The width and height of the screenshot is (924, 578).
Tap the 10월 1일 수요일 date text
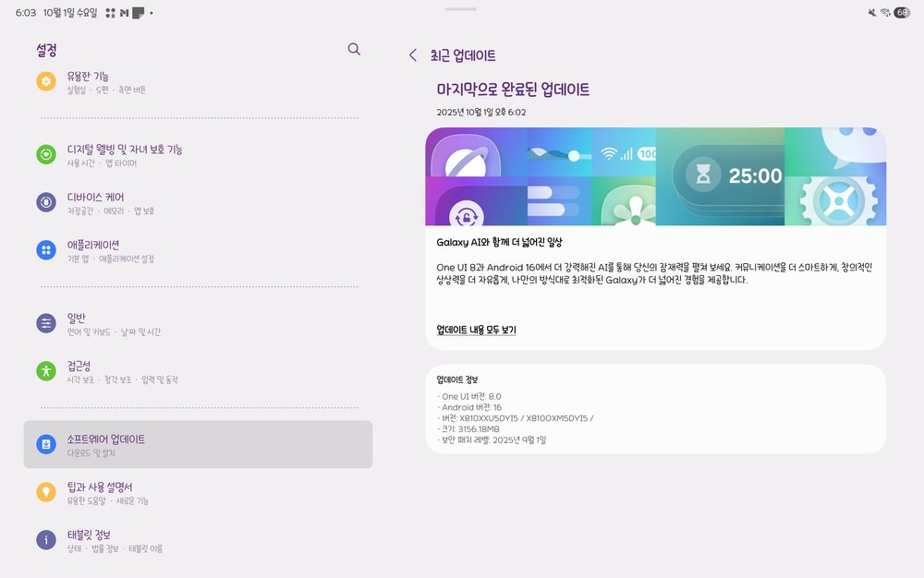click(69, 12)
